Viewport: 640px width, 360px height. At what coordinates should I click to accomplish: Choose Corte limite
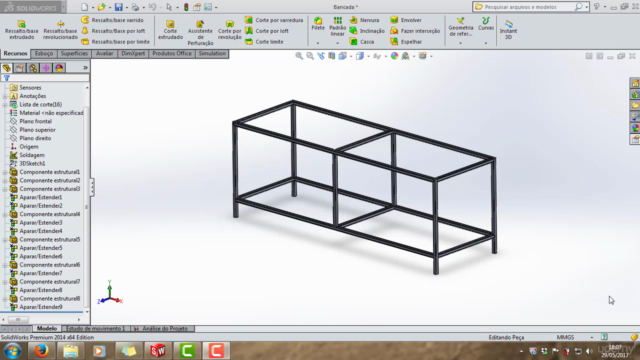tap(264, 42)
